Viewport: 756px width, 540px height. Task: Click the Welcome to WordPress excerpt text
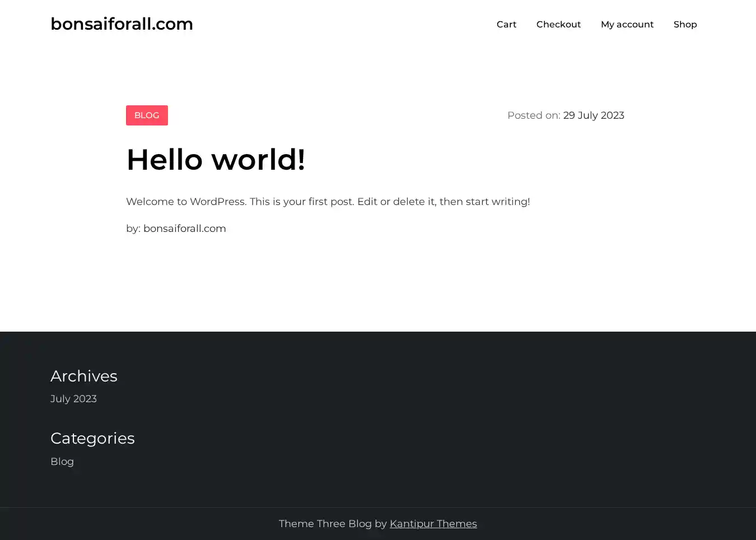click(x=280, y=202)
